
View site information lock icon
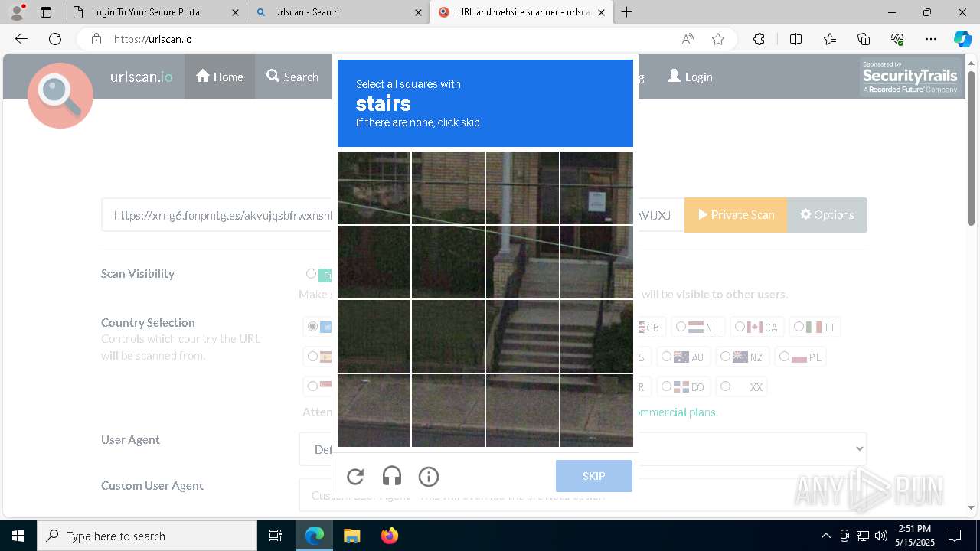[x=96, y=39]
